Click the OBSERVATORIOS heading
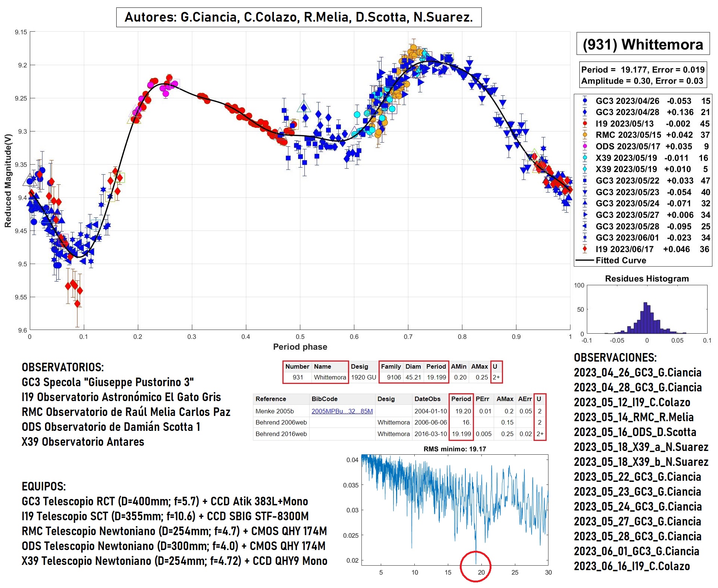The height and width of the screenshot is (588, 718). pos(63,367)
